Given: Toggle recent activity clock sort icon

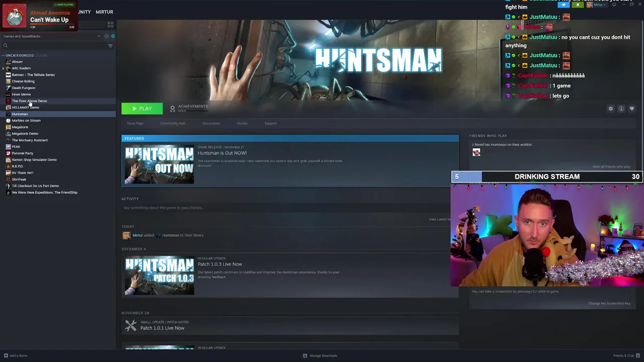Looking at the screenshot, I should (106, 36).
